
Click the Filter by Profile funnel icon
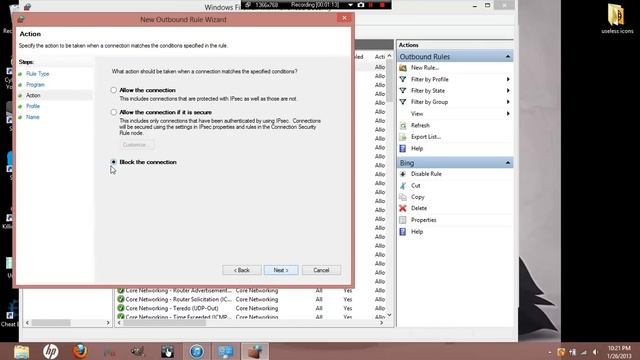tap(403, 79)
